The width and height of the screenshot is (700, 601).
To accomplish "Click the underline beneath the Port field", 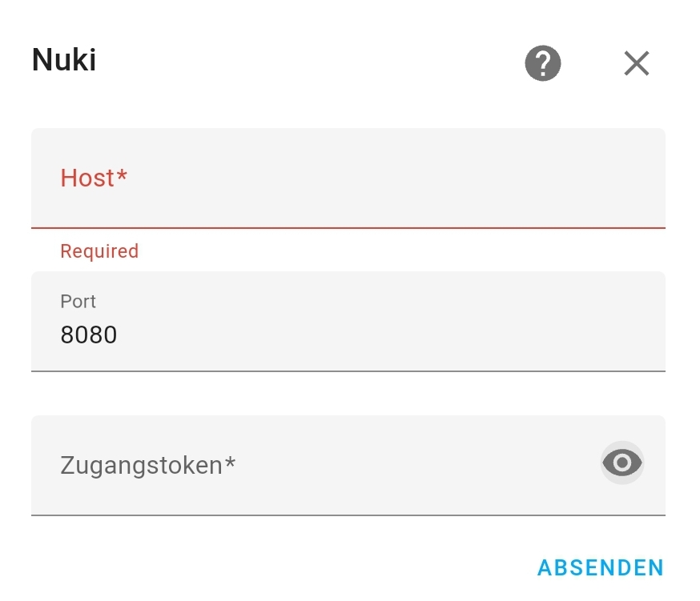I will [348, 371].
